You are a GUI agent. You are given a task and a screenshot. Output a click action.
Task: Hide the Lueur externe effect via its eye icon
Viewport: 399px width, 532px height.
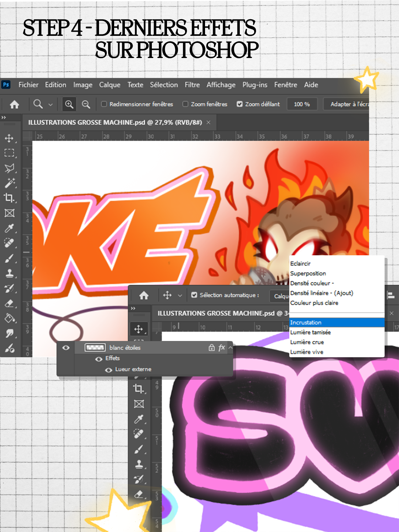(x=108, y=370)
